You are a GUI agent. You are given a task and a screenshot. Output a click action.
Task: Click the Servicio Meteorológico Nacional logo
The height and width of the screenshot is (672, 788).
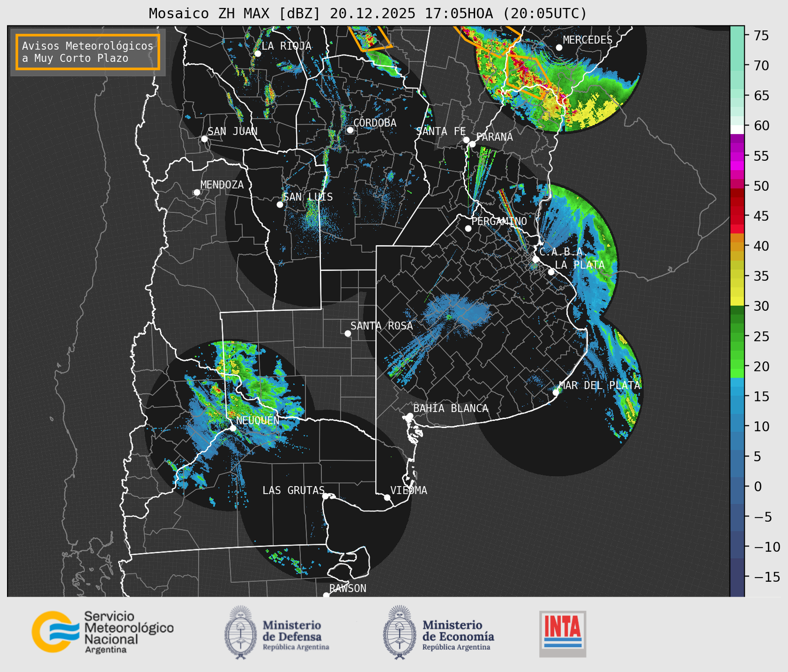tap(103, 632)
